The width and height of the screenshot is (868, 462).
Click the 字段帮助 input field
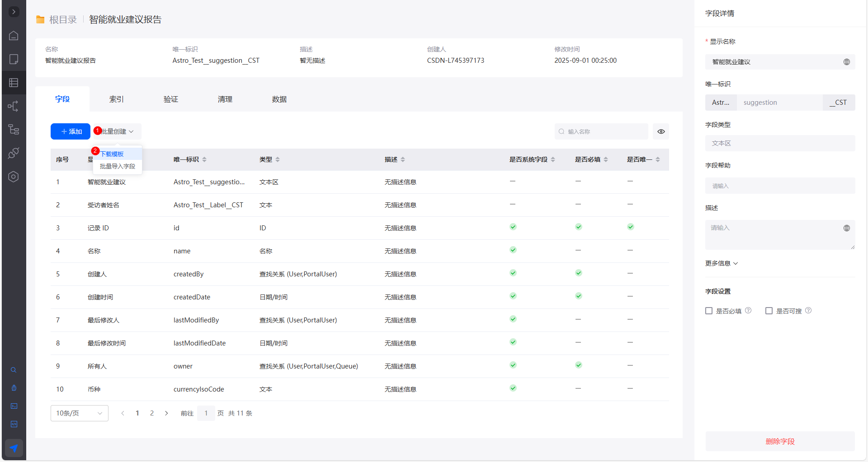(x=780, y=186)
